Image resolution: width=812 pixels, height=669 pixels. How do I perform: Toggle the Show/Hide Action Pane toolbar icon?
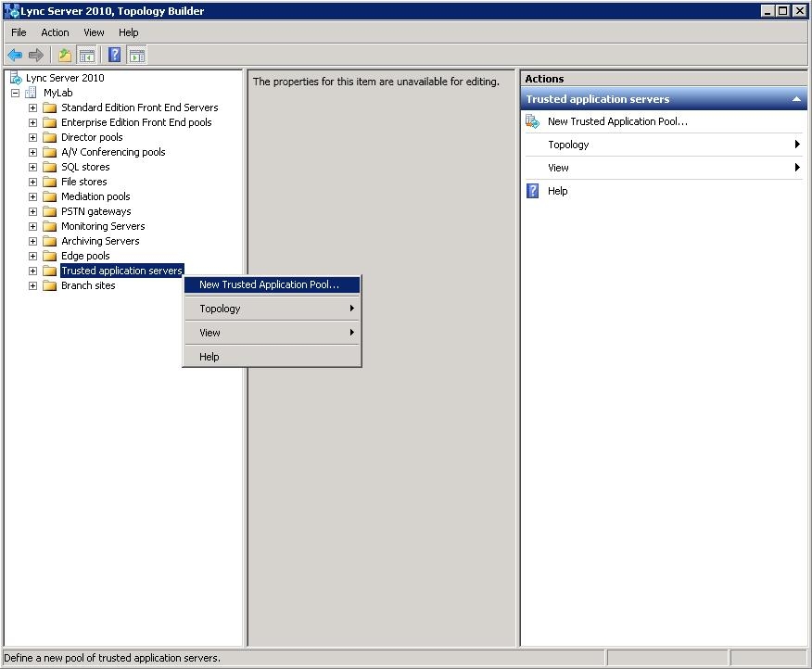pyautogui.click(x=136, y=56)
